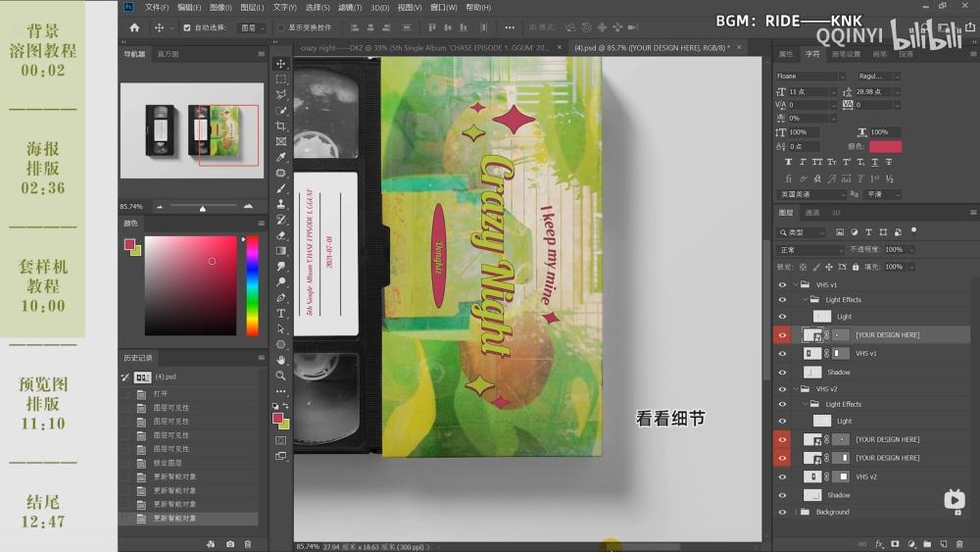Select the Eyedropper tool
The width and height of the screenshot is (980, 552).
(x=281, y=157)
